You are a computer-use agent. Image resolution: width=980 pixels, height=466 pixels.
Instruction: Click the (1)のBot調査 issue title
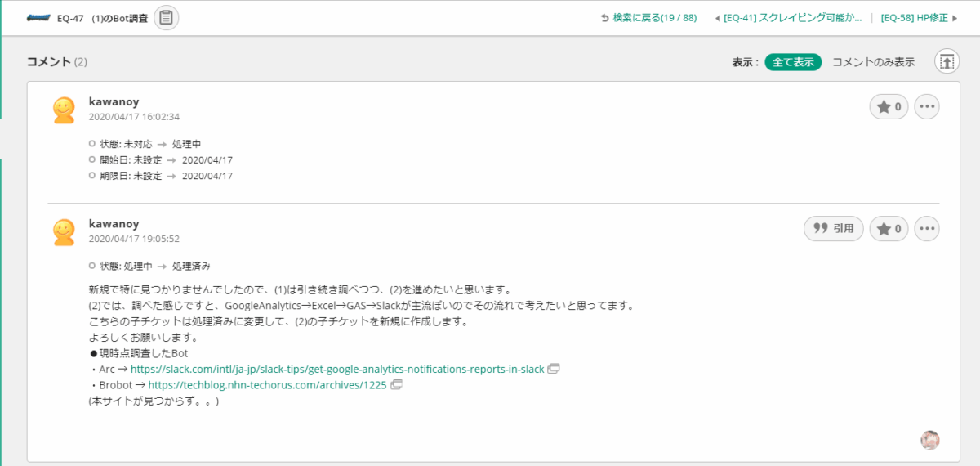click(x=120, y=17)
